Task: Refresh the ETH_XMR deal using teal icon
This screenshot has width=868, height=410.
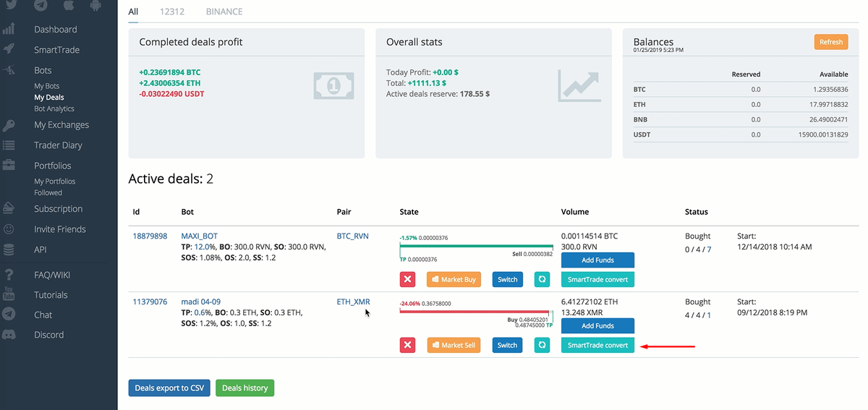Action: (542, 345)
